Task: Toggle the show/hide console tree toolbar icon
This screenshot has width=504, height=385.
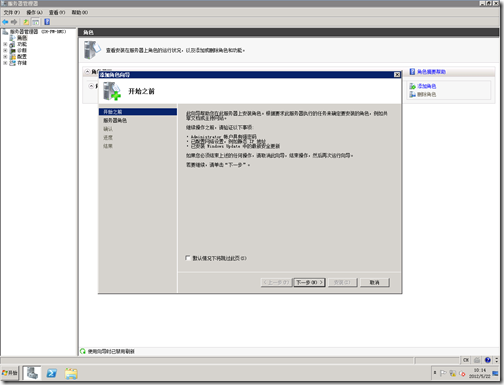Action: [36, 22]
